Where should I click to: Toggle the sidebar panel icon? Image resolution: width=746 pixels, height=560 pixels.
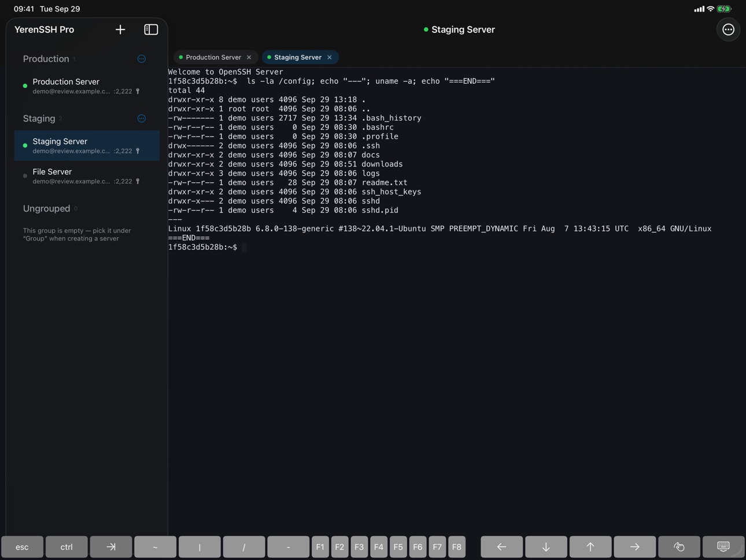[x=151, y=30]
